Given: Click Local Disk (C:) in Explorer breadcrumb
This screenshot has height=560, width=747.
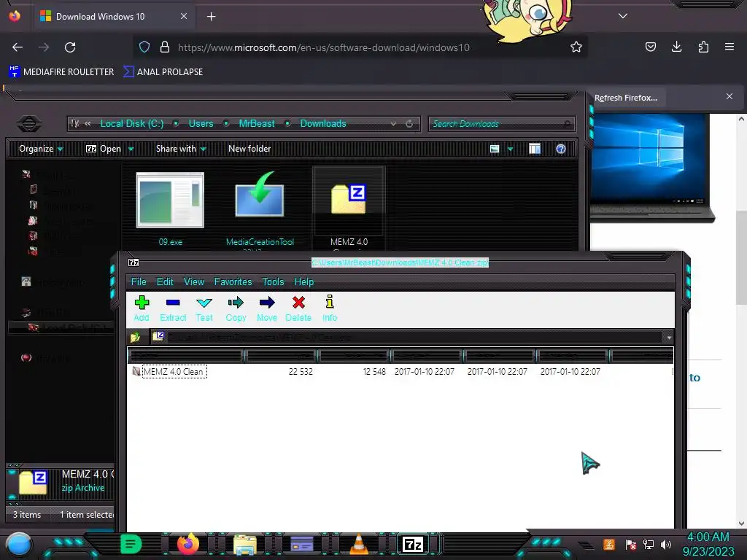Looking at the screenshot, I should point(131,124).
